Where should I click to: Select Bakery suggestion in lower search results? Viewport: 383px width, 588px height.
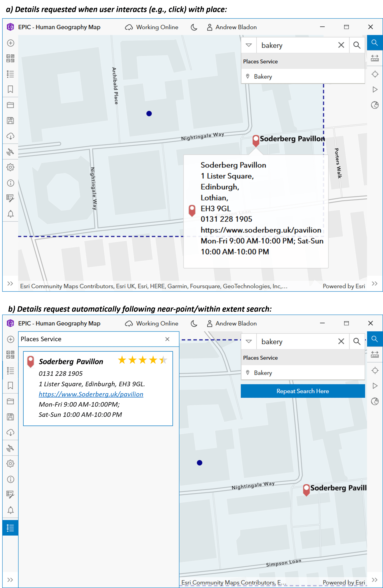pos(263,373)
